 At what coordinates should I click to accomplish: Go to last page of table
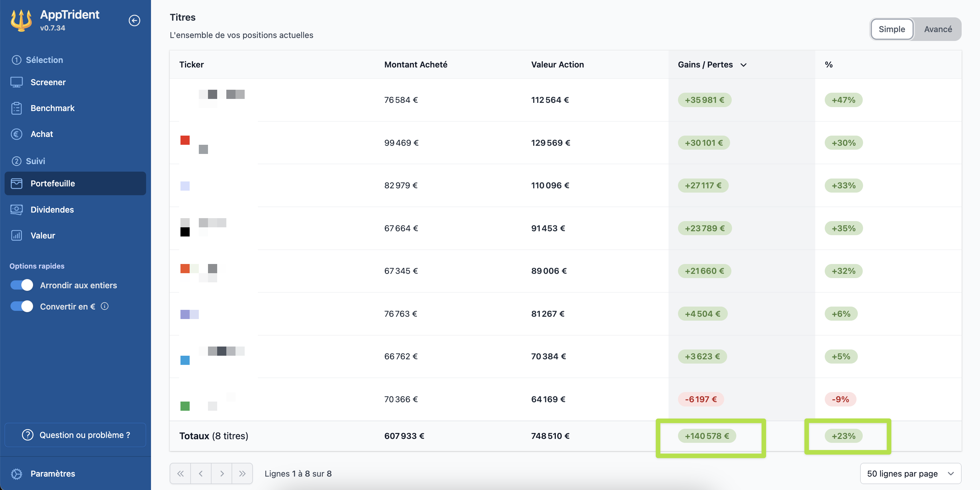point(242,474)
